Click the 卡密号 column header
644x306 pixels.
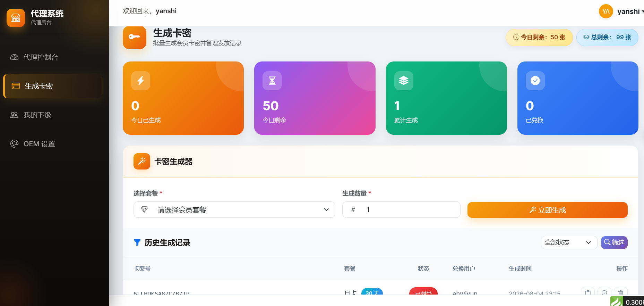pyautogui.click(x=142, y=268)
